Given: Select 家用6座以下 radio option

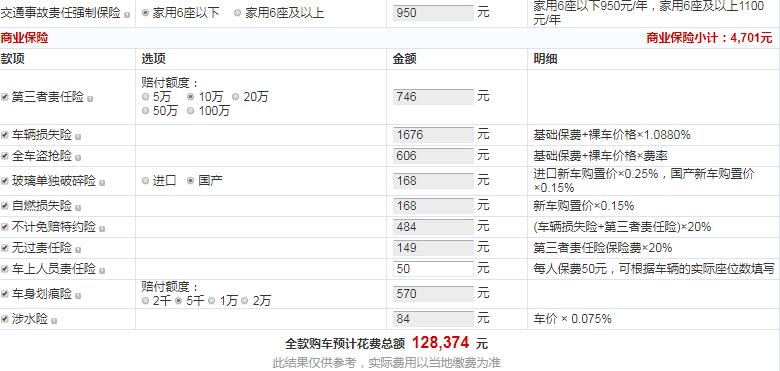Looking at the screenshot, I should (145, 12).
